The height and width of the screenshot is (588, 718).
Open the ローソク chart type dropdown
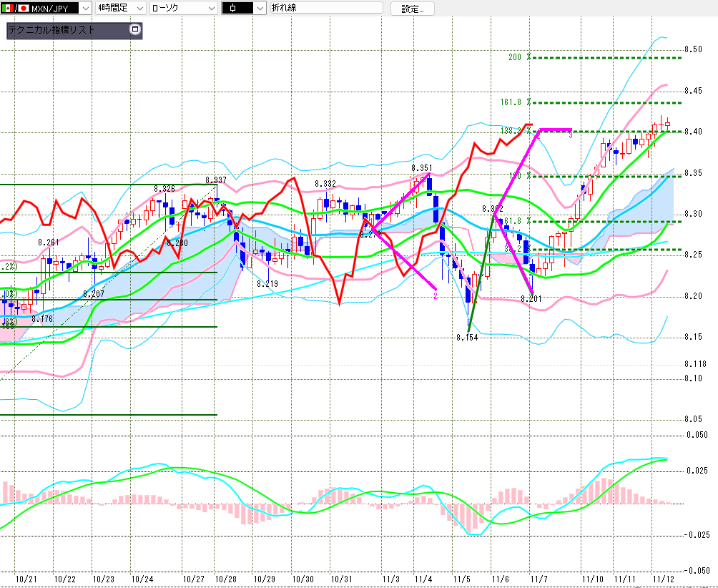[x=211, y=9]
